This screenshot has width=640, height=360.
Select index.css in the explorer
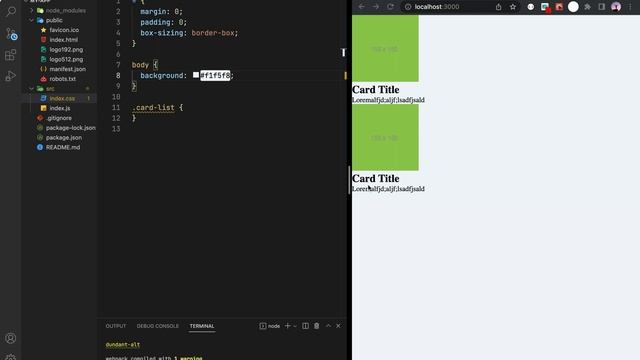tap(62, 98)
